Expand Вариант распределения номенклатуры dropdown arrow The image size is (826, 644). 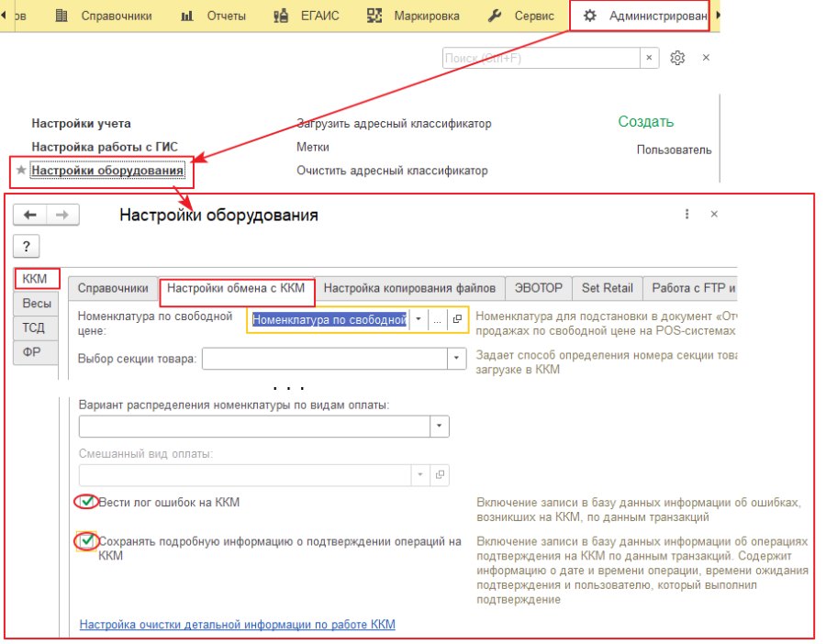click(x=440, y=427)
